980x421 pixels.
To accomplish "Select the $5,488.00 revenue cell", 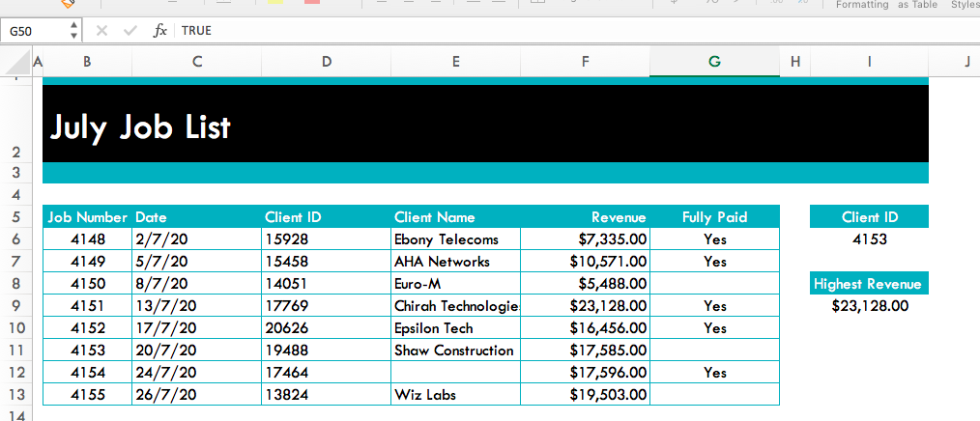I will tap(585, 284).
